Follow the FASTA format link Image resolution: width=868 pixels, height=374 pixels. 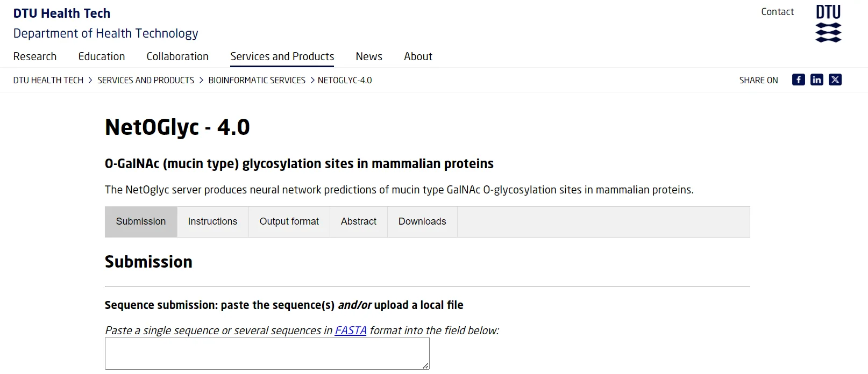[x=351, y=330]
